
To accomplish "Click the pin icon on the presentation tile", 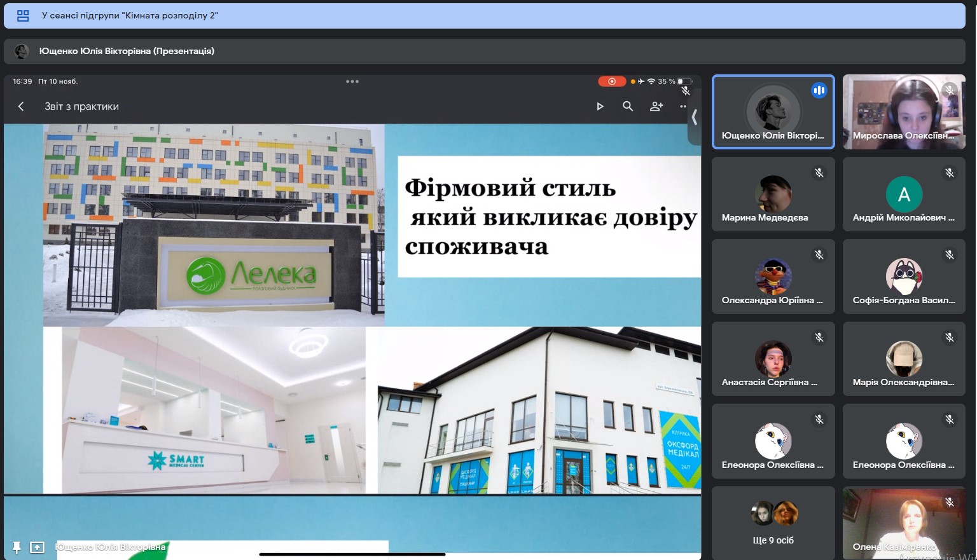I will [17, 547].
